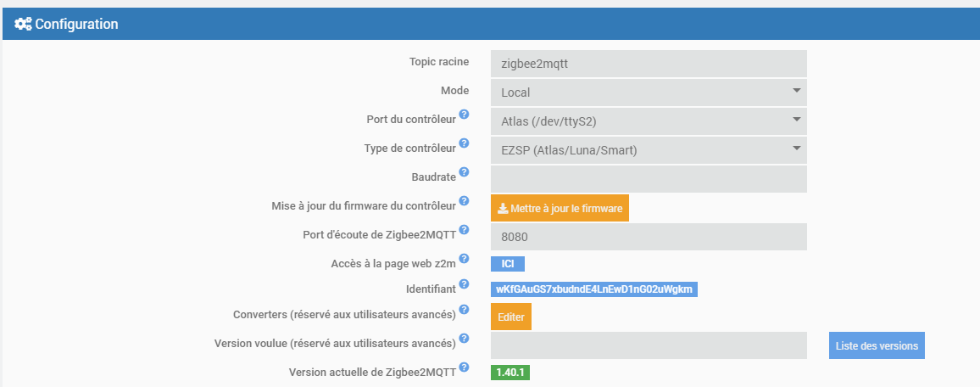Click help icon next to Port du contrôleur

coord(464,115)
